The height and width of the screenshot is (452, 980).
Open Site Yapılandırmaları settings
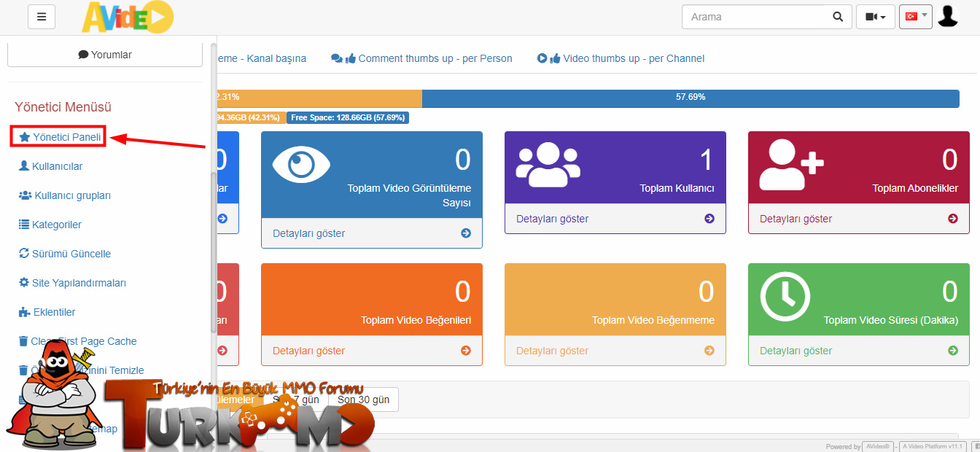pyautogui.click(x=72, y=283)
